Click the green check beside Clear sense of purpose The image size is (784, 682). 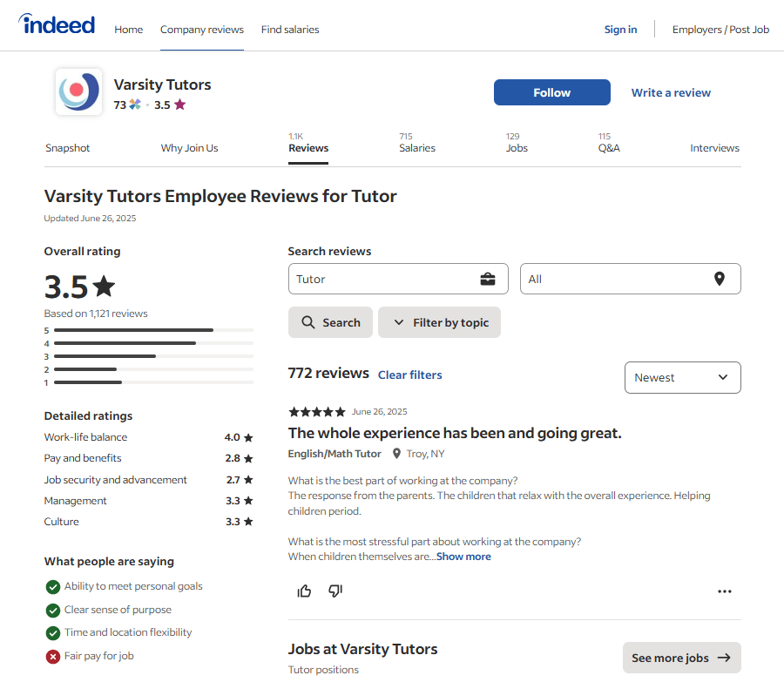coord(52,610)
